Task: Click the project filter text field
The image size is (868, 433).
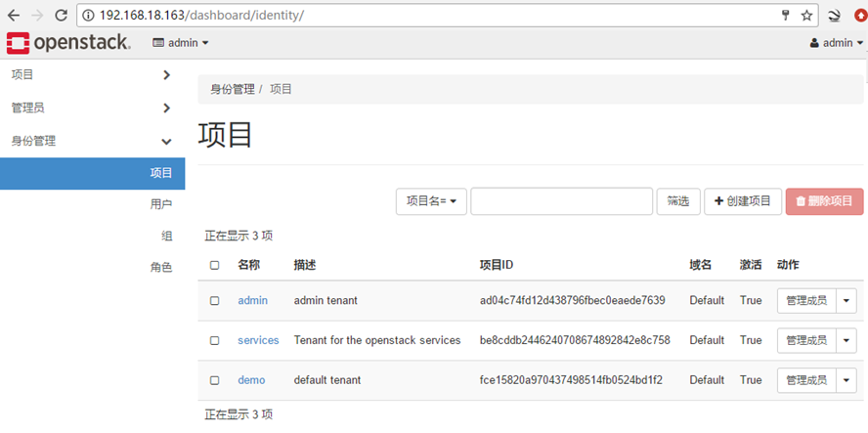Action: coord(561,201)
